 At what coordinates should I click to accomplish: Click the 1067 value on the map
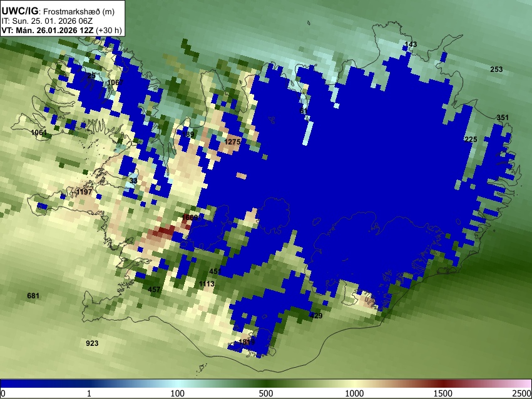coord(115,83)
